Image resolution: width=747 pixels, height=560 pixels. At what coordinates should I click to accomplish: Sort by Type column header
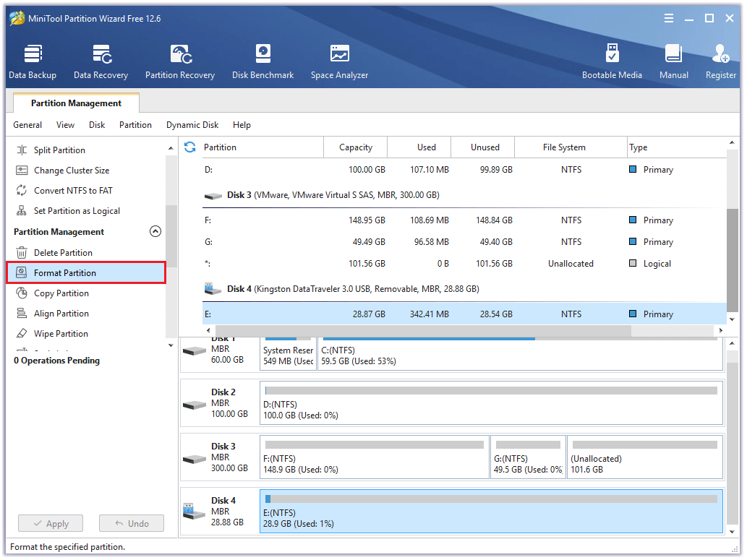tap(676, 147)
